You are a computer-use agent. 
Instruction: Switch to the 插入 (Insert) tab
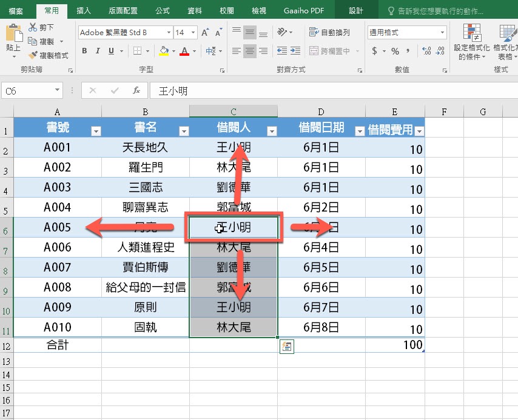click(x=84, y=11)
